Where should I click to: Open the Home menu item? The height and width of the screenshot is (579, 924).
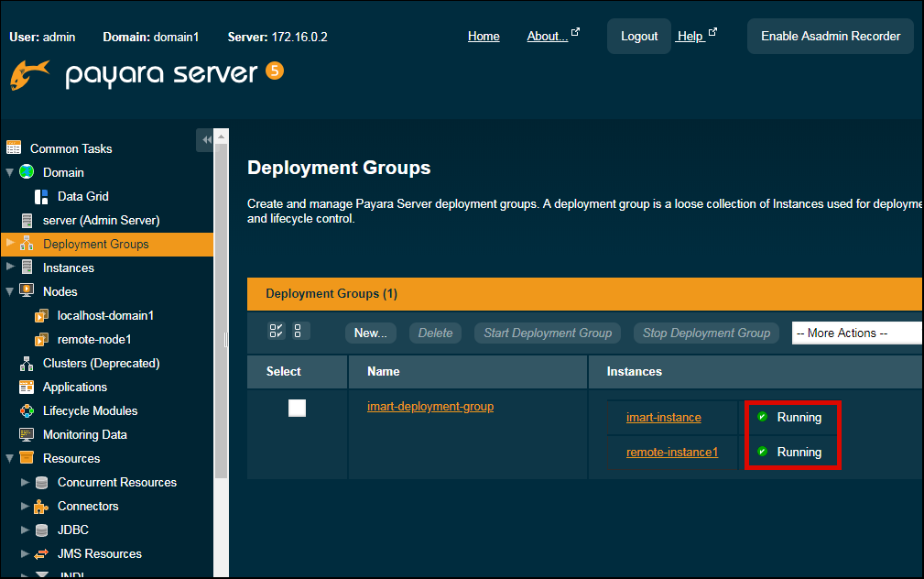click(484, 36)
